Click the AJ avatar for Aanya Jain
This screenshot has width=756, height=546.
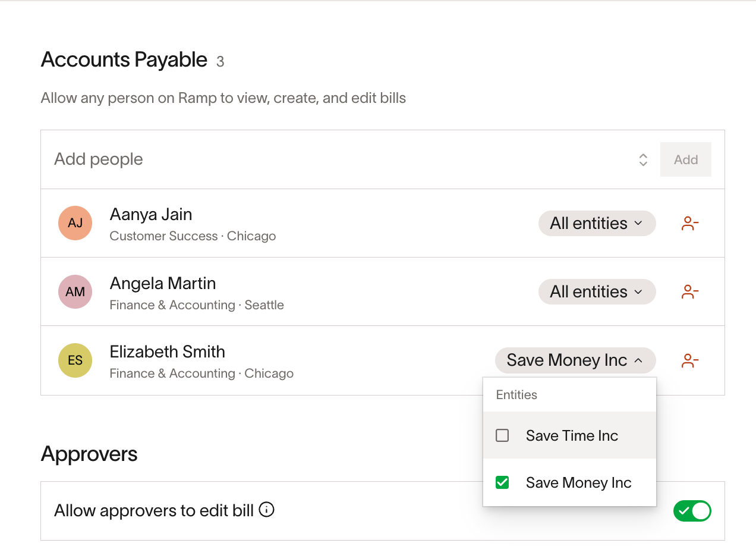75,223
